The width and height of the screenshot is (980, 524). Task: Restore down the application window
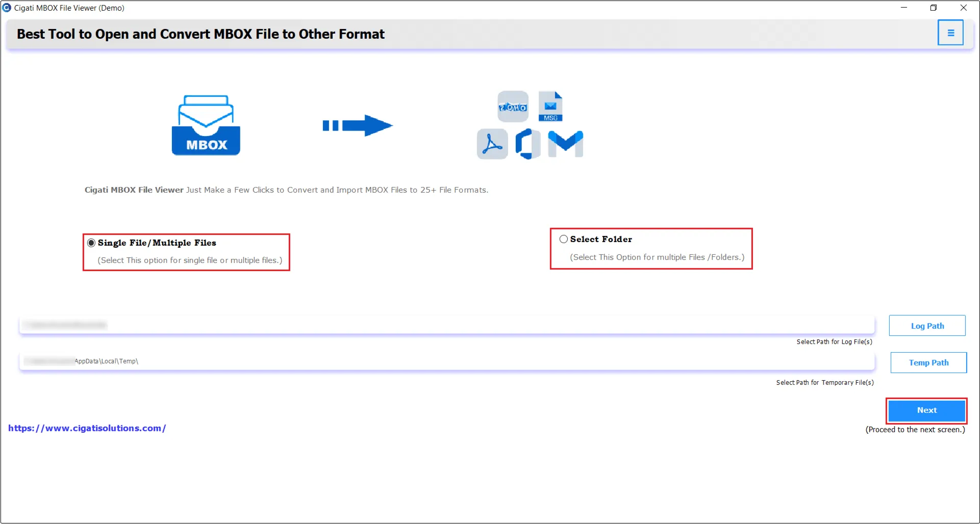tap(934, 8)
